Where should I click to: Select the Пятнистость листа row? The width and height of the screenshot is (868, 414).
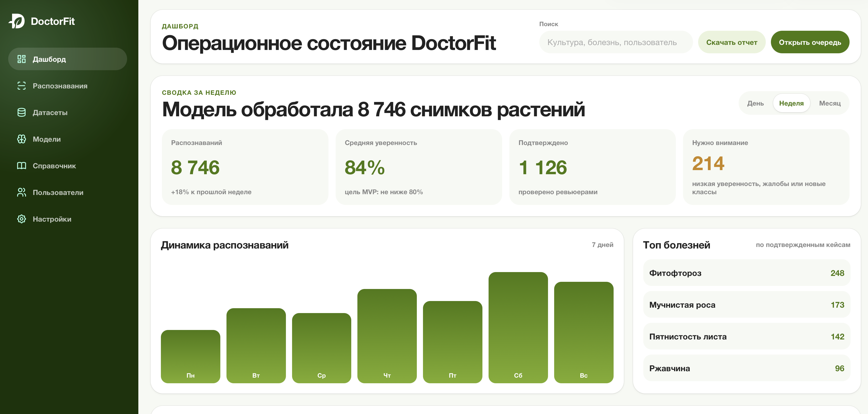pos(747,336)
